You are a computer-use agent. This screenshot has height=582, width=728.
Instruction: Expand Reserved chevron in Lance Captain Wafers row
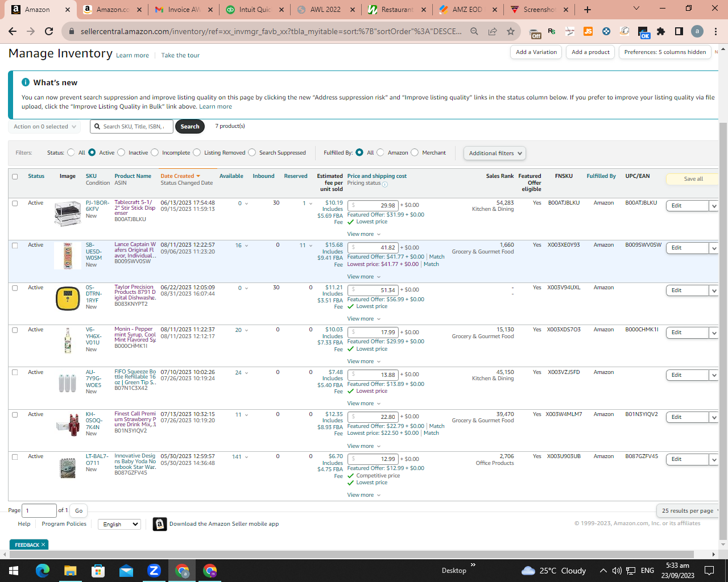tap(311, 246)
